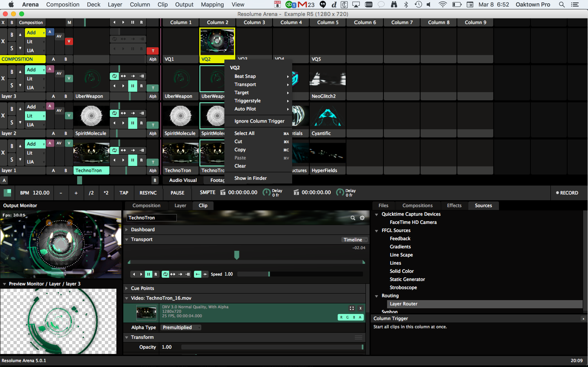The image size is (588, 367).
Task: Pause layer 1 playback in the deck
Action: point(133,160)
